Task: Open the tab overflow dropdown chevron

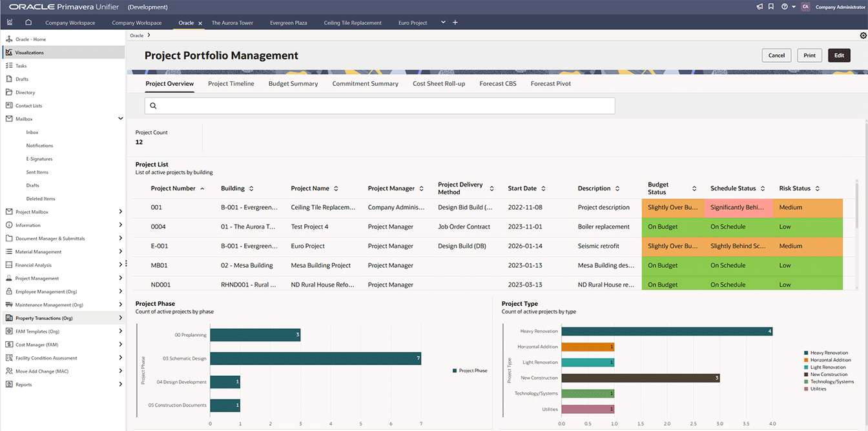Action: pyautogui.click(x=443, y=23)
